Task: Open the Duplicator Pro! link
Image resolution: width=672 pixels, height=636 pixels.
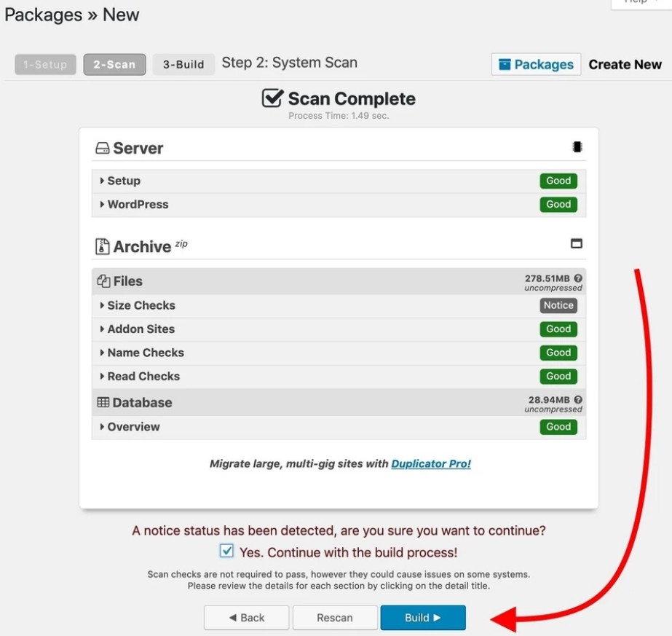Action: tap(431, 463)
